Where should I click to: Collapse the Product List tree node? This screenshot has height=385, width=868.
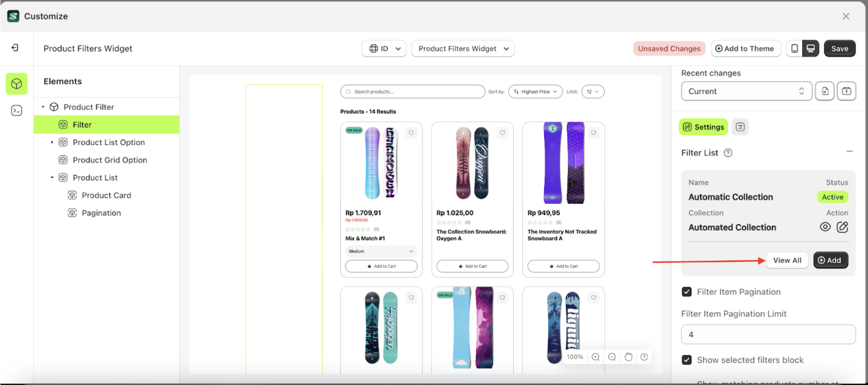tap(52, 178)
